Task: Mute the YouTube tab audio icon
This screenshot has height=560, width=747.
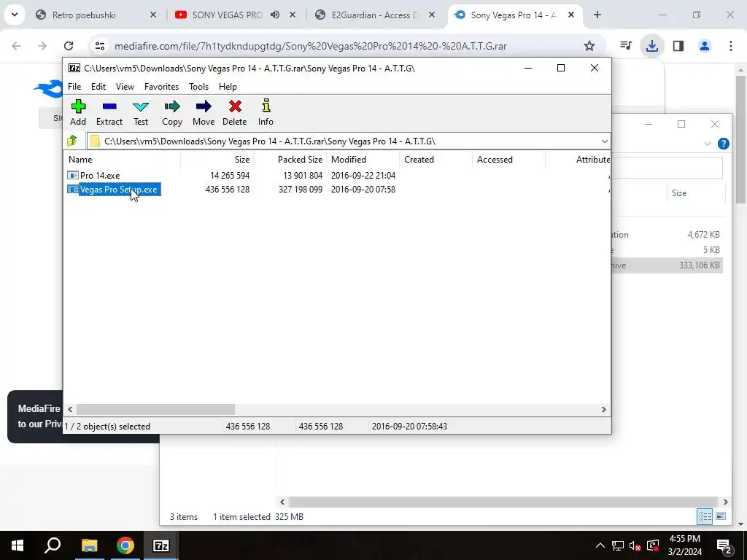Action: [x=275, y=15]
